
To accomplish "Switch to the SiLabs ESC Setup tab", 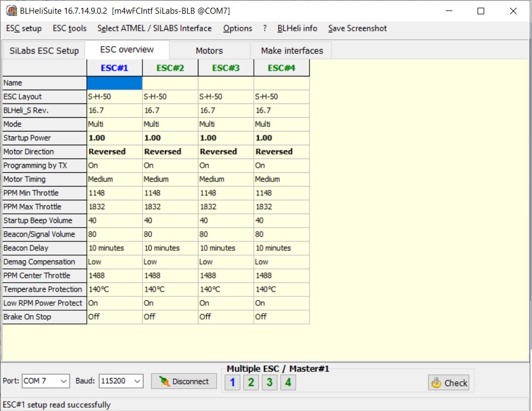I will pos(44,51).
